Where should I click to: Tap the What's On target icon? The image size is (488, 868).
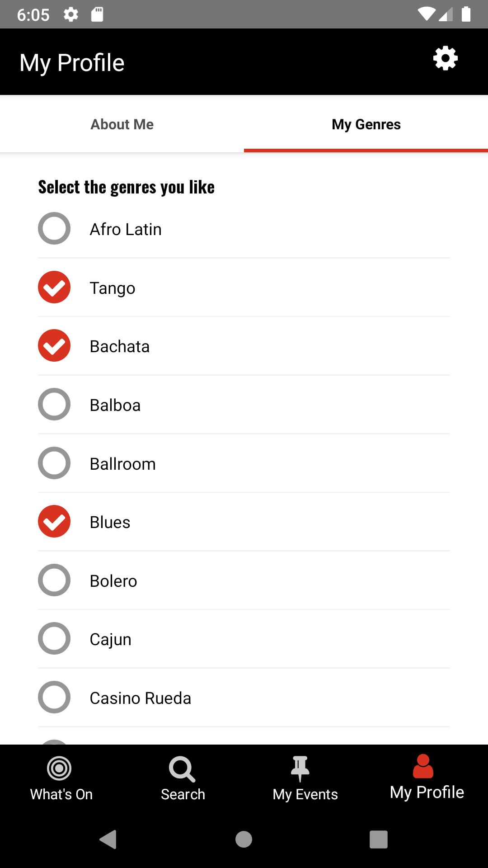click(x=60, y=769)
